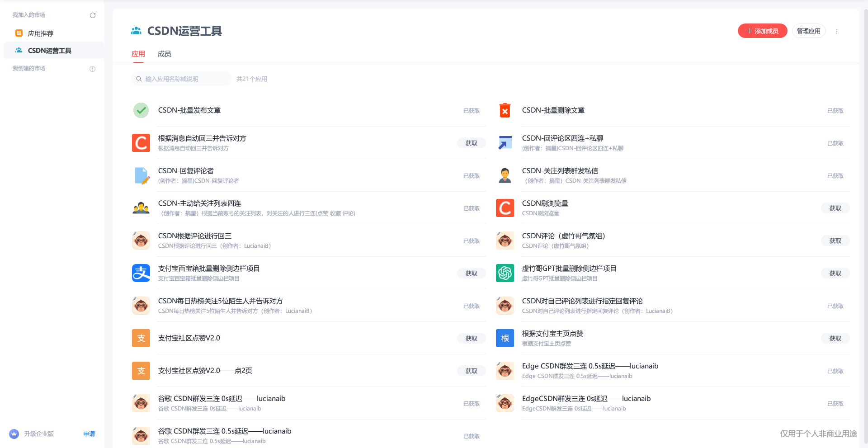Click the monkey icon of 谷歌 CSDN群发三连 0.5s延迟
868x448 pixels.
[141, 436]
